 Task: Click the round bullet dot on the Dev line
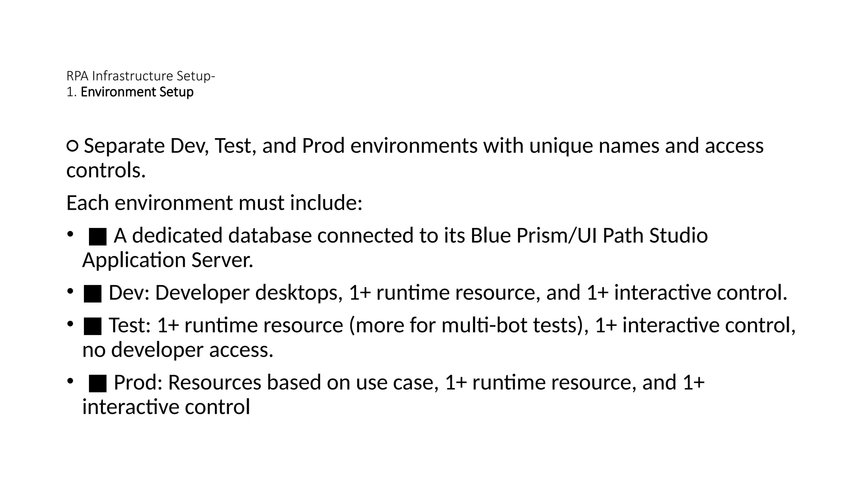70,291
